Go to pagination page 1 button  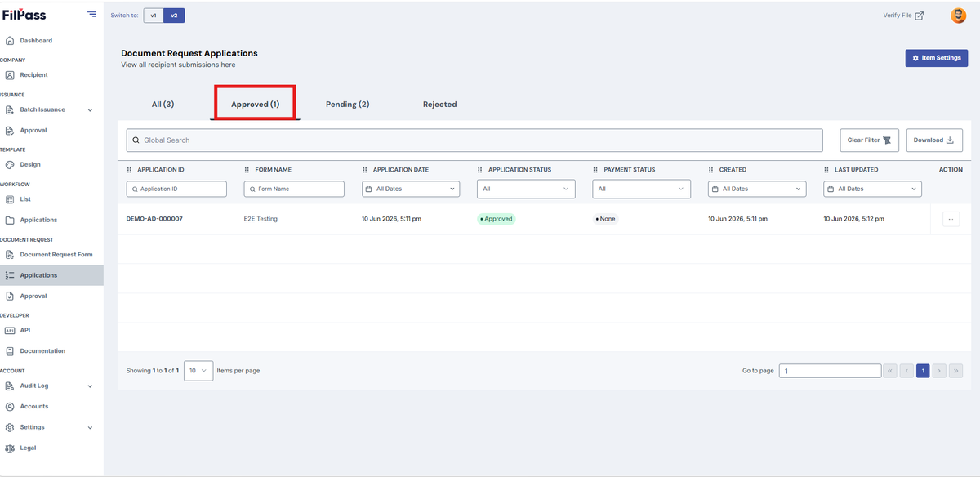[x=923, y=371]
